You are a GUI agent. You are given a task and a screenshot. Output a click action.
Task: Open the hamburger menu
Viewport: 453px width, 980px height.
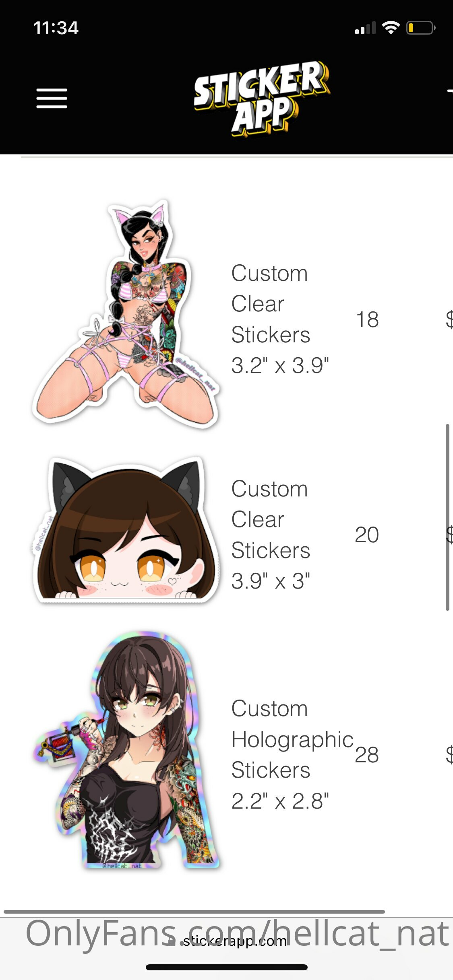pos(52,99)
